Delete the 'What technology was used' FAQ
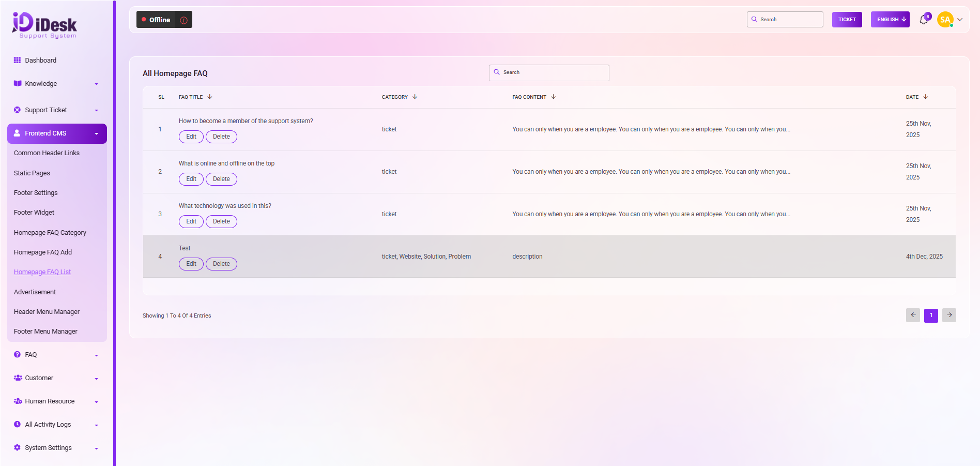 tap(221, 221)
